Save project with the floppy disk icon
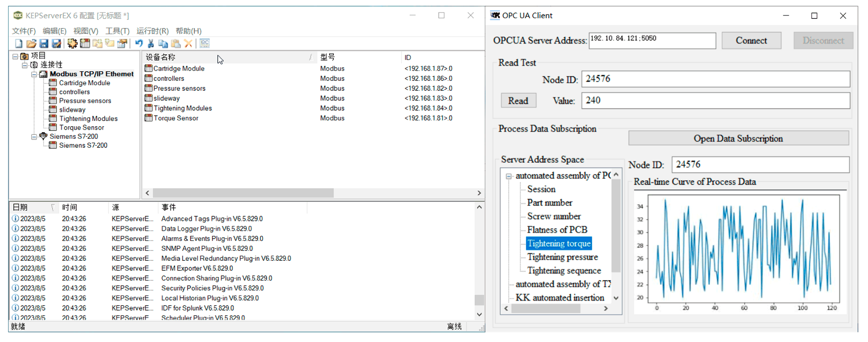Screen dimensions: 868x342 44,44
